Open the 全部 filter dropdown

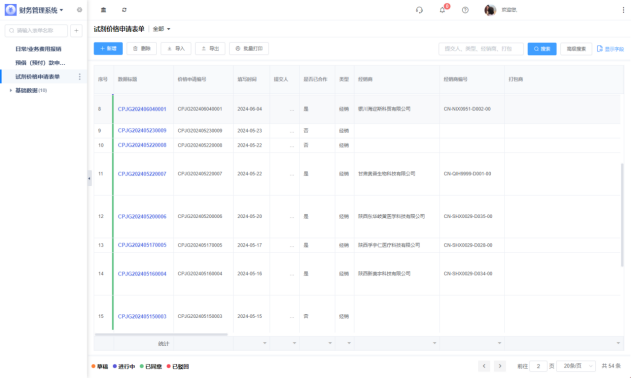[x=161, y=29]
